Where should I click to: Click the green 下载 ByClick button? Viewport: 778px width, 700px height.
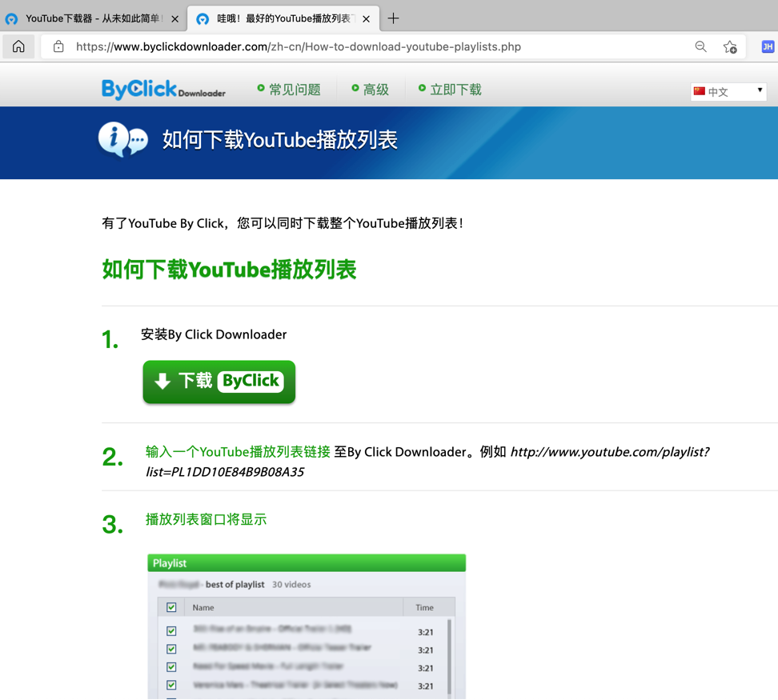pos(219,382)
